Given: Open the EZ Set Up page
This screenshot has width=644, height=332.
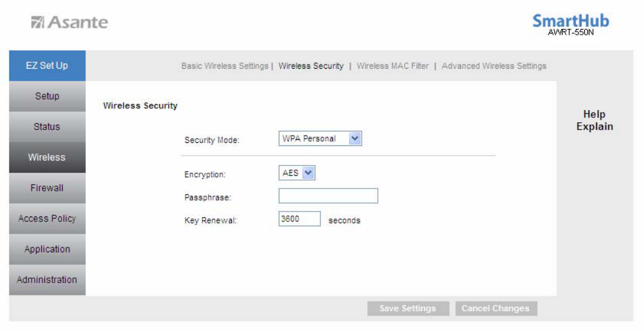Looking at the screenshot, I should (47, 66).
